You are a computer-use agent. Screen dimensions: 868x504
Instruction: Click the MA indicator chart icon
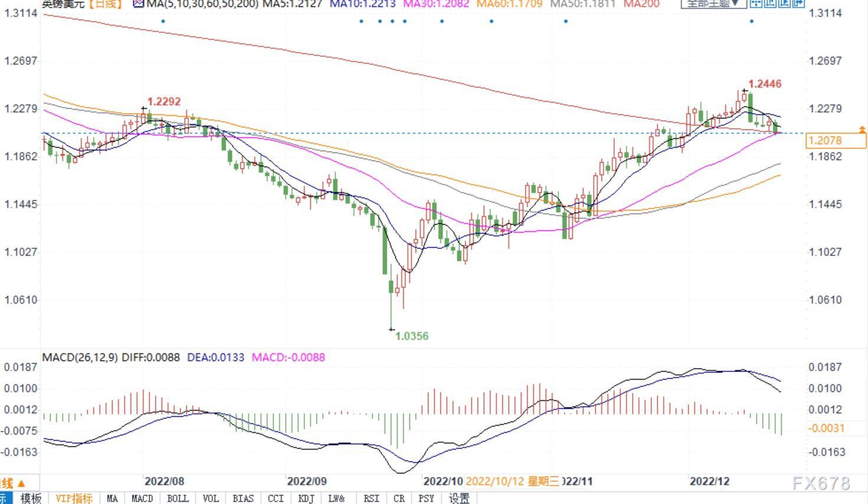point(139,4)
